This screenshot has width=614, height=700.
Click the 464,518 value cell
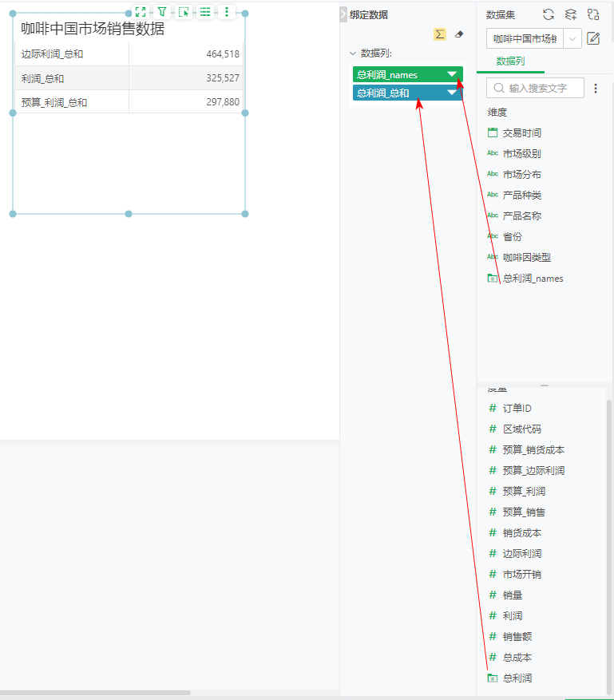point(186,54)
